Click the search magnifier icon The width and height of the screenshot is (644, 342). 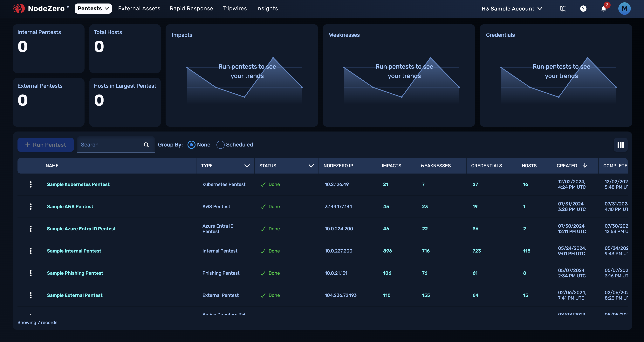tap(146, 145)
